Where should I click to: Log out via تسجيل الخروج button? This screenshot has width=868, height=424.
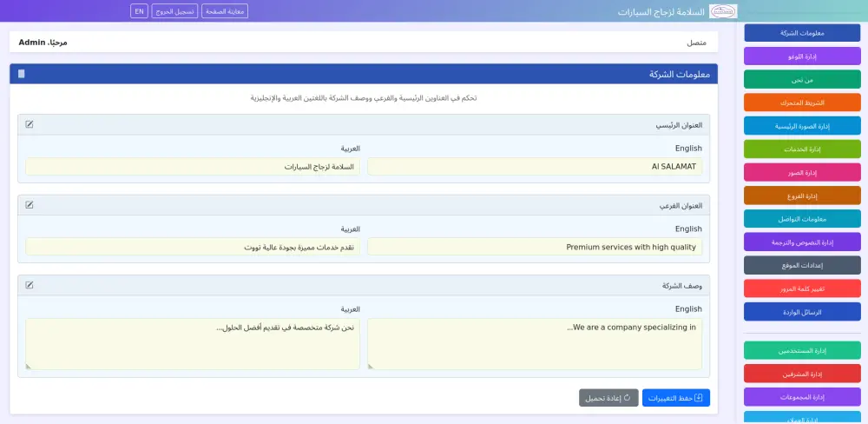tap(174, 11)
